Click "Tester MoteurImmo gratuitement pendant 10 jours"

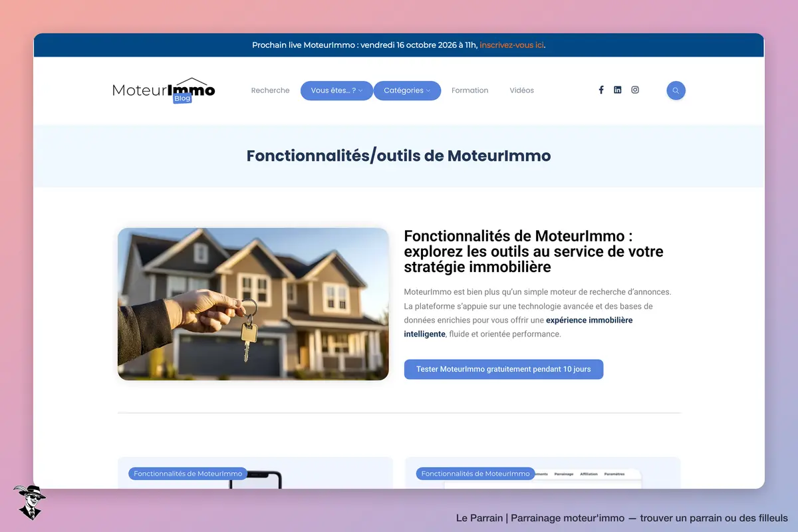click(503, 369)
